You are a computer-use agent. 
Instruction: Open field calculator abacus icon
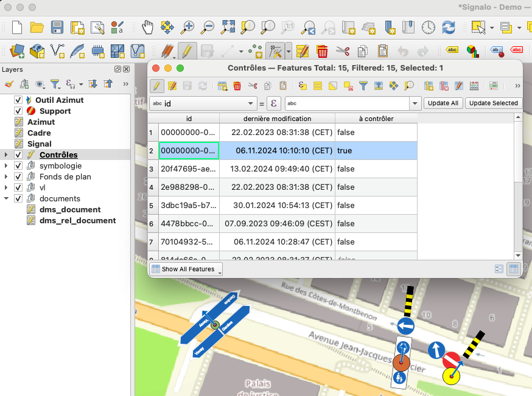pyautogui.click(x=474, y=86)
